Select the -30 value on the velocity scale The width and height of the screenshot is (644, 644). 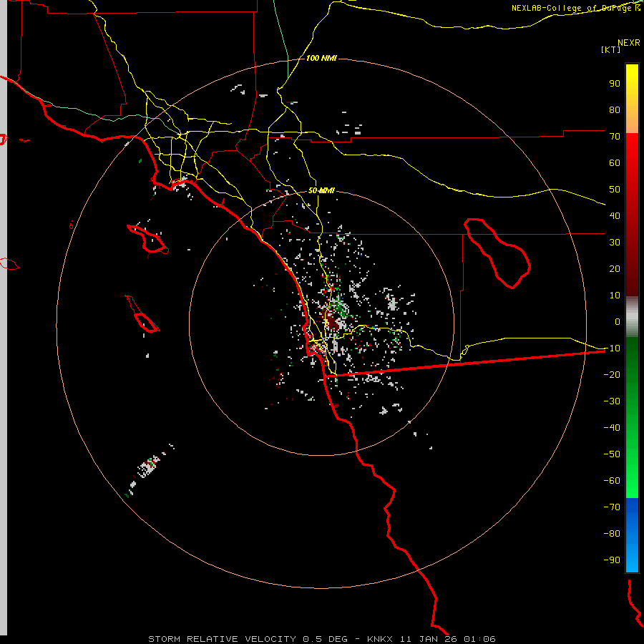[612, 401]
